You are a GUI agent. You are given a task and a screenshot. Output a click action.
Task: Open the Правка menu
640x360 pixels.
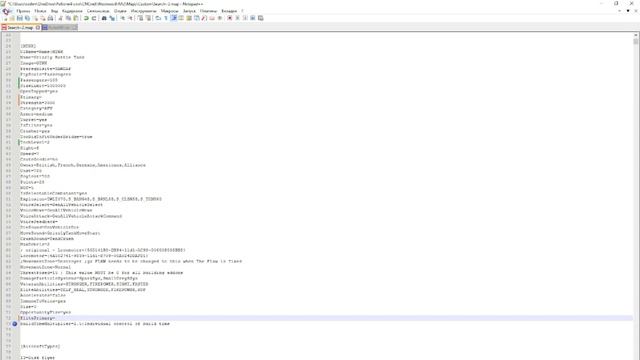23,11
